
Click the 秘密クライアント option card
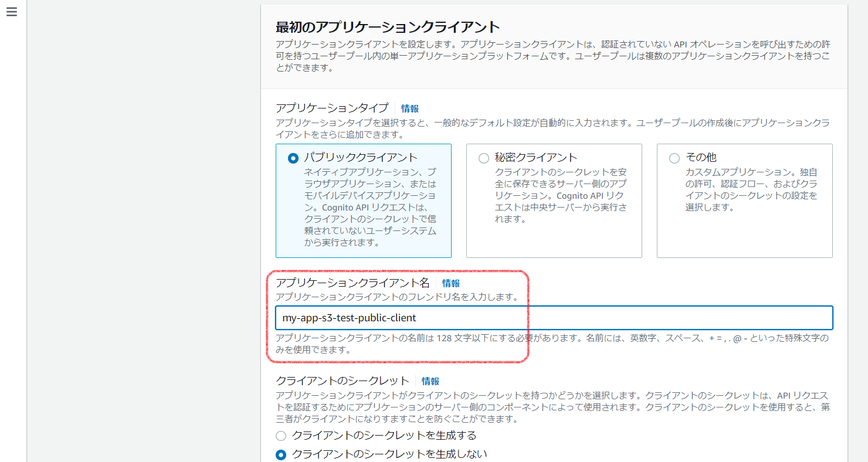554,199
